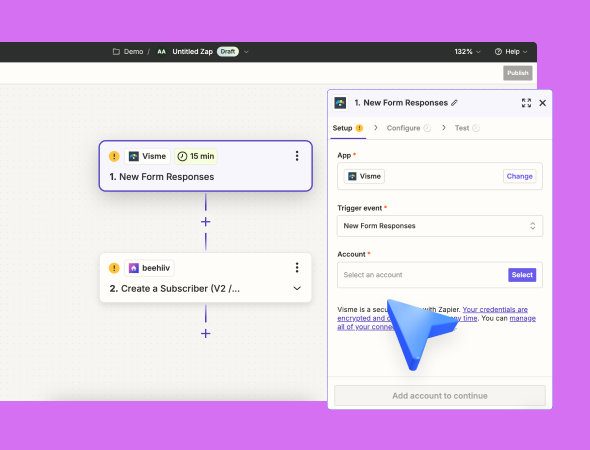Click the warning icon on Visme step
Screen dimensions: 590x450
tap(114, 156)
